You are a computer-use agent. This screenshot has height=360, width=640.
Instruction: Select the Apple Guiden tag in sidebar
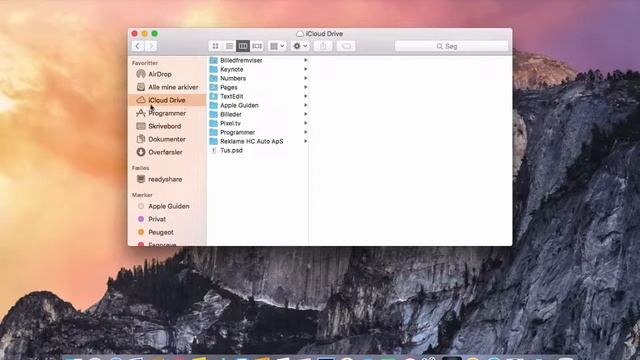167,206
